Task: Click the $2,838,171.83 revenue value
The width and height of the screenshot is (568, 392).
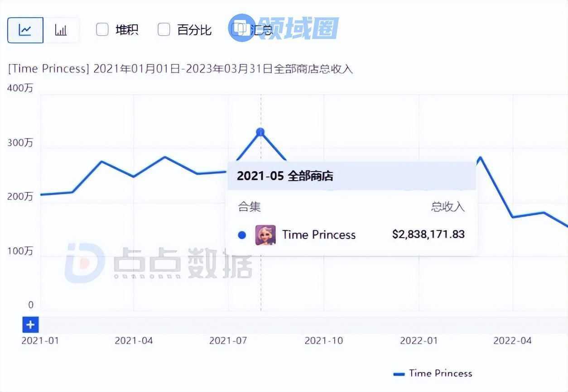Action: (428, 234)
